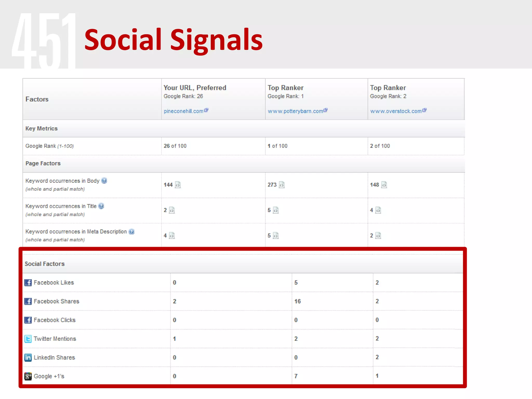View source icon next to title count 2
The height and width of the screenshot is (399, 532).
tap(172, 210)
